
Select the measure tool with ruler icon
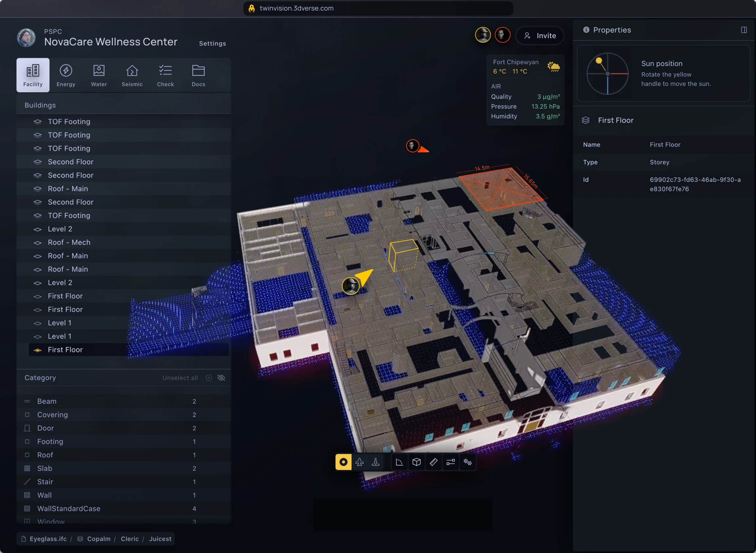click(x=433, y=462)
